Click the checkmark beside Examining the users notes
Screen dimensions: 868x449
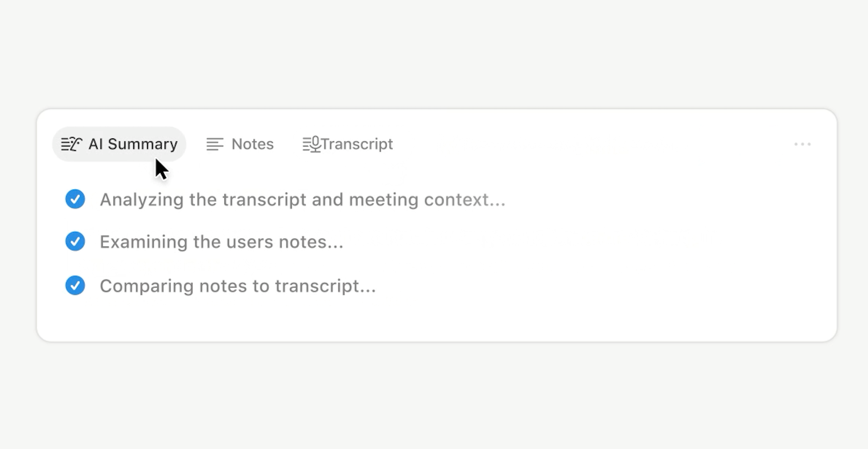[x=75, y=242]
